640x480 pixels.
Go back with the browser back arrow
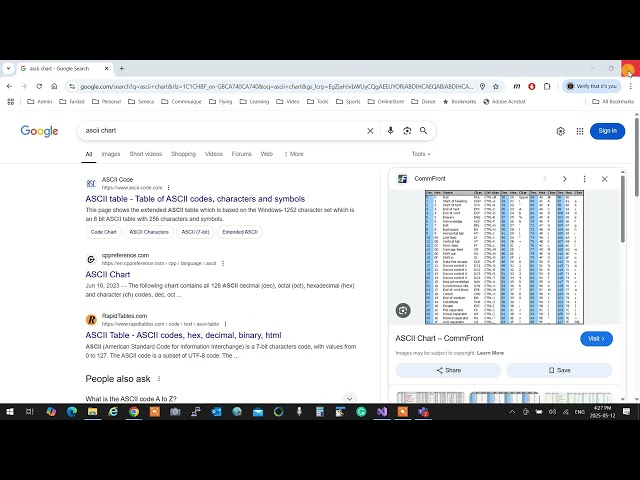(x=9, y=87)
